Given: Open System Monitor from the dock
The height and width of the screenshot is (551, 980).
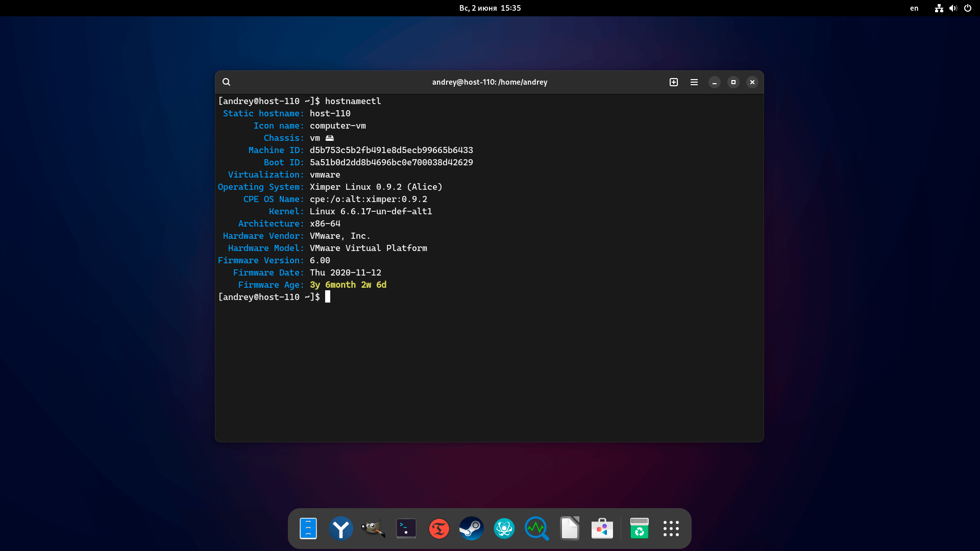Looking at the screenshot, I should 536,529.
